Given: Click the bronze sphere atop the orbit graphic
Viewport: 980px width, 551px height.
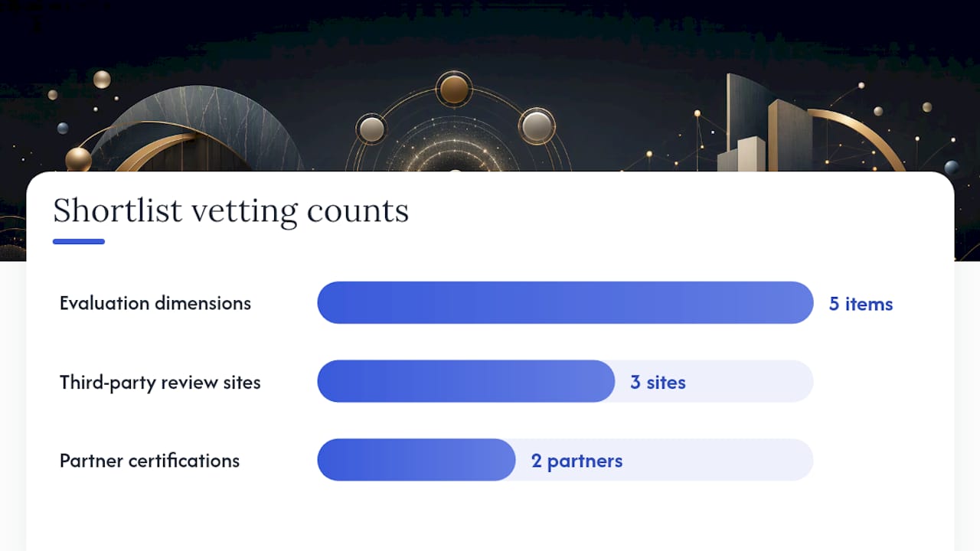Looking at the screenshot, I should [x=454, y=90].
